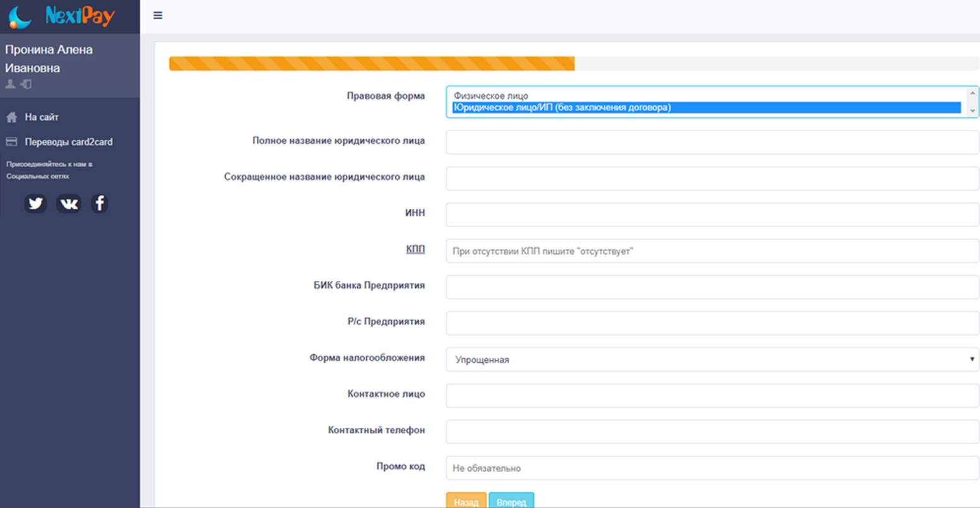The width and height of the screenshot is (980, 508).
Task: Click the logout icon beside the profile icon
Action: coord(26,84)
